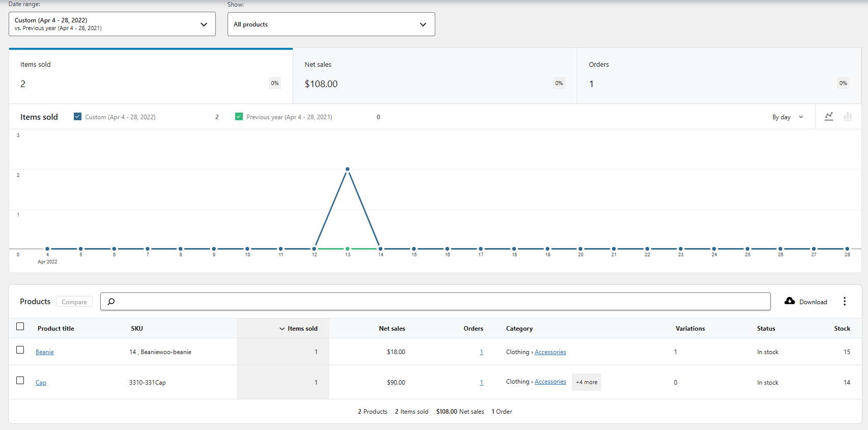The image size is (868, 430).
Task: Click the Compare button
Action: (x=74, y=302)
